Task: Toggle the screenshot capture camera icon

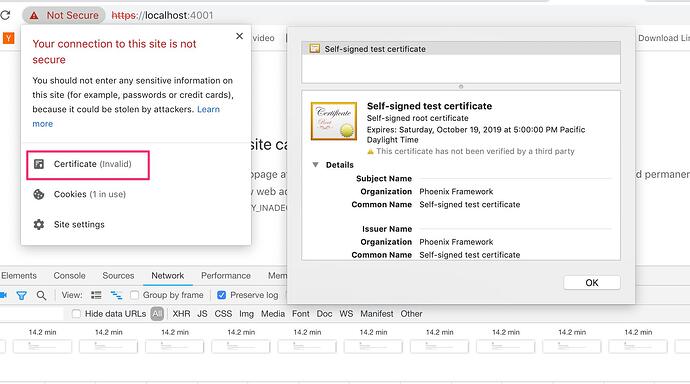Action: click(3, 295)
